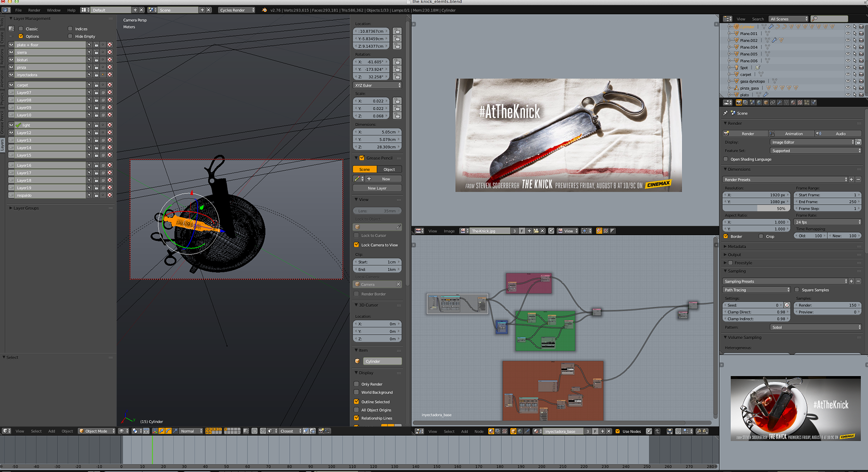Click the outliner search field

(829, 19)
